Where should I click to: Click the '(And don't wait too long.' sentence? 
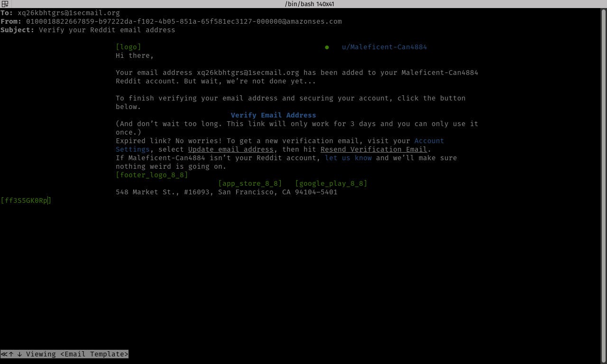point(169,124)
